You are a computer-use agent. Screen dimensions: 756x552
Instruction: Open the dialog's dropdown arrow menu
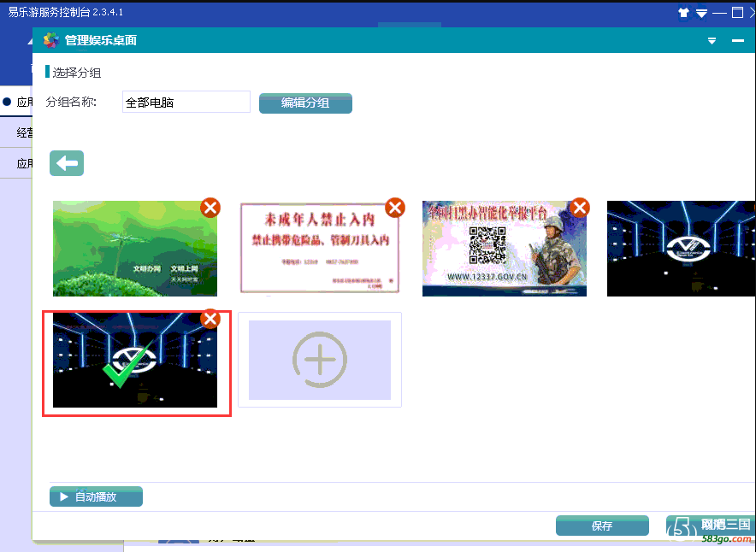click(712, 41)
